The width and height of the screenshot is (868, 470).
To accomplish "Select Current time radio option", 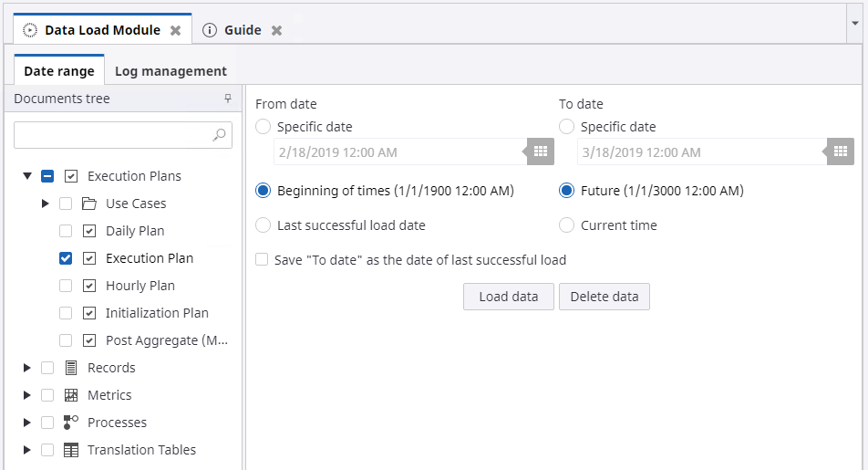I will pos(566,225).
